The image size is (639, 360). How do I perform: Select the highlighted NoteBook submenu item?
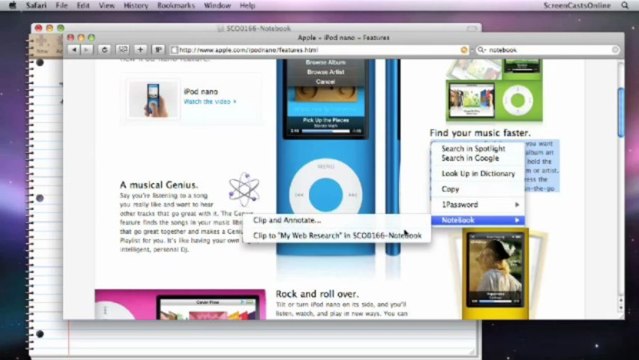[x=478, y=220]
